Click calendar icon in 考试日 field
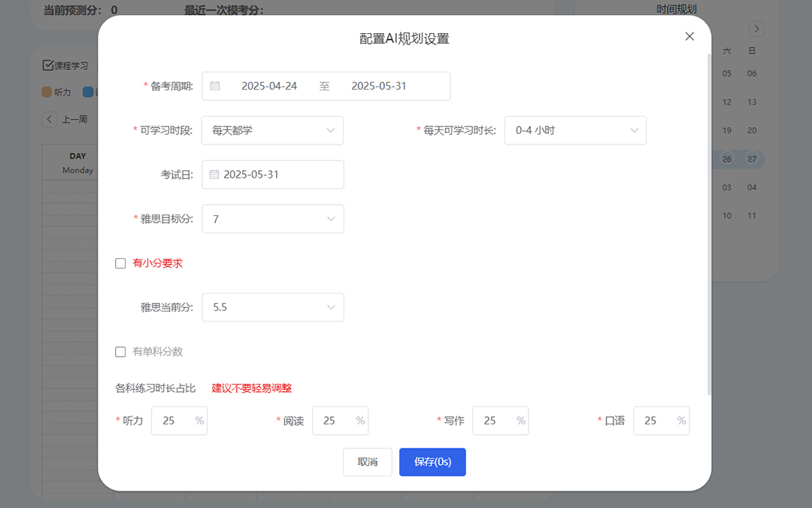 (x=214, y=175)
